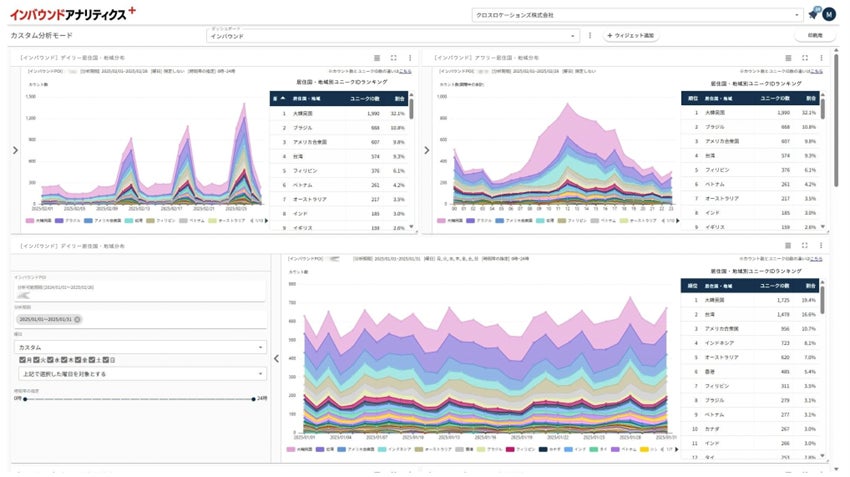Collapse the settings panel with the left chevron
Image resolution: width=850 pixels, height=477 pixels.
tap(276, 358)
